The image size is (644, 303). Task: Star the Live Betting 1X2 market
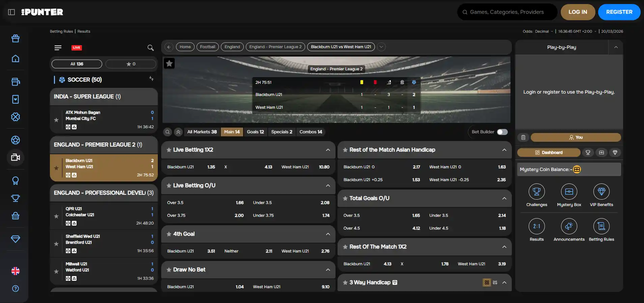tap(169, 150)
